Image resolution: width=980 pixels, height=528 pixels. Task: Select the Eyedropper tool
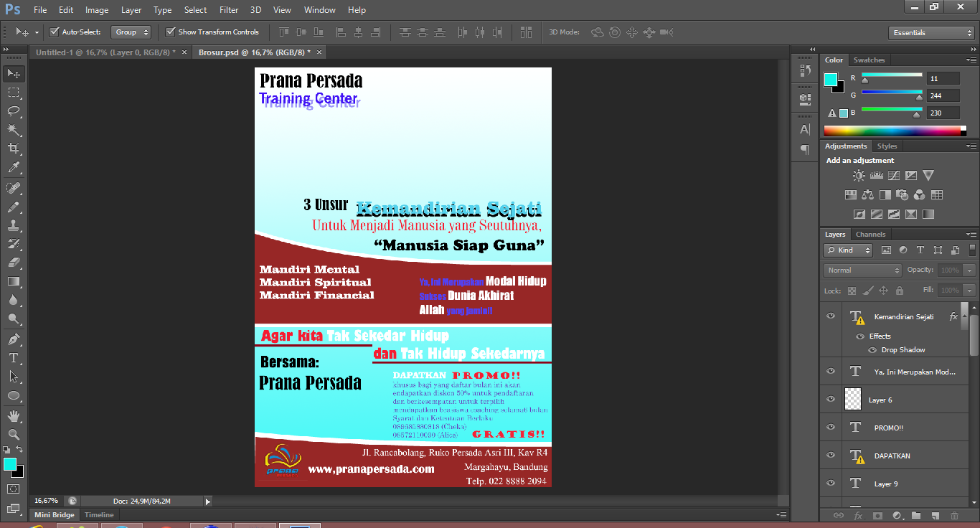coord(13,168)
